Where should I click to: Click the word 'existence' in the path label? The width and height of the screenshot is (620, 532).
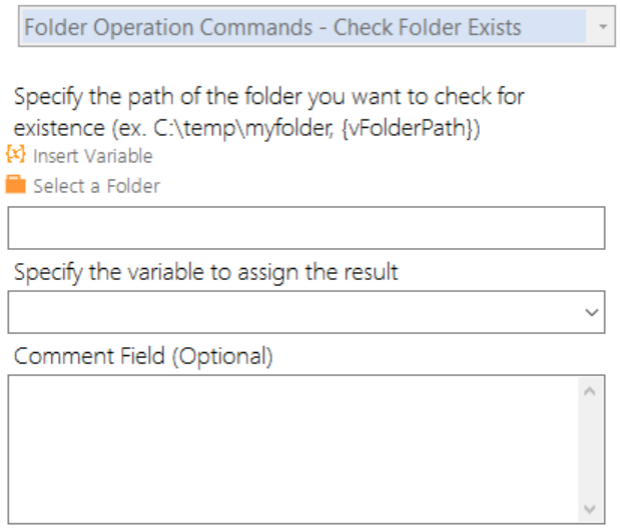(60, 128)
